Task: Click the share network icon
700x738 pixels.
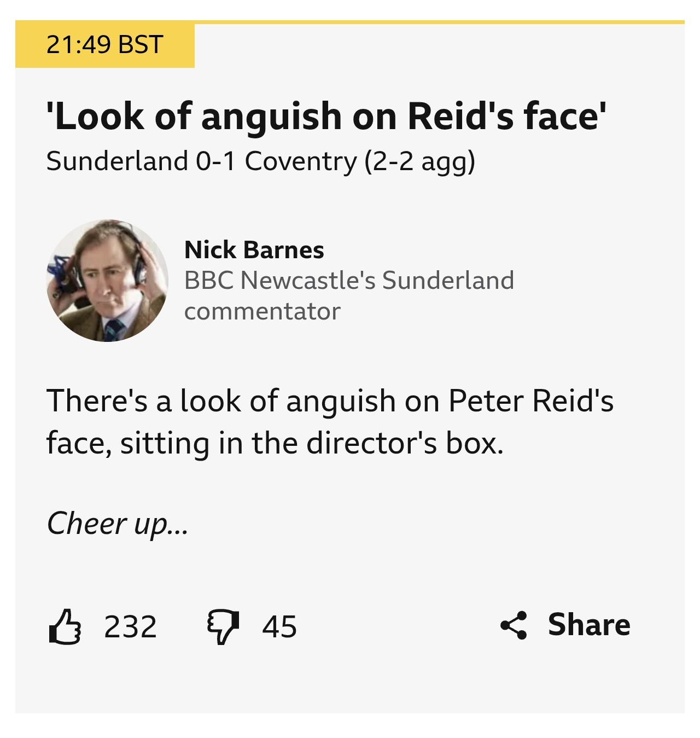Action: (x=514, y=625)
